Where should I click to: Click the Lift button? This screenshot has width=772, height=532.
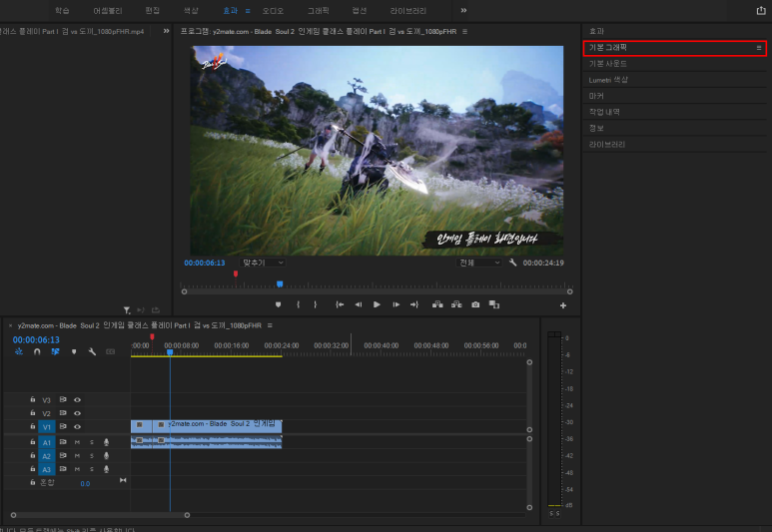coord(437,304)
